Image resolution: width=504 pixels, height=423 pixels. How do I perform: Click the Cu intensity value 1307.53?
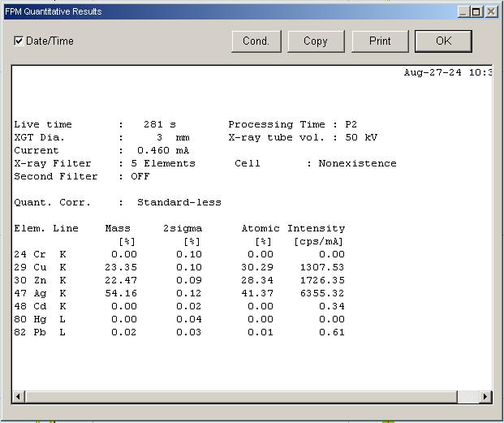pyautogui.click(x=322, y=267)
